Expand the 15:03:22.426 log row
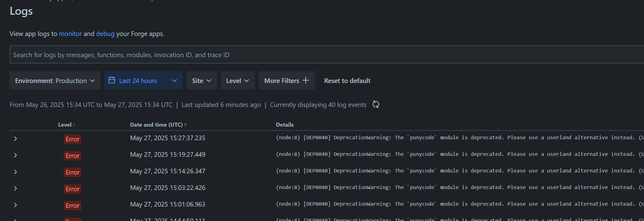The height and width of the screenshot is (221, 644). coord(15,188)
